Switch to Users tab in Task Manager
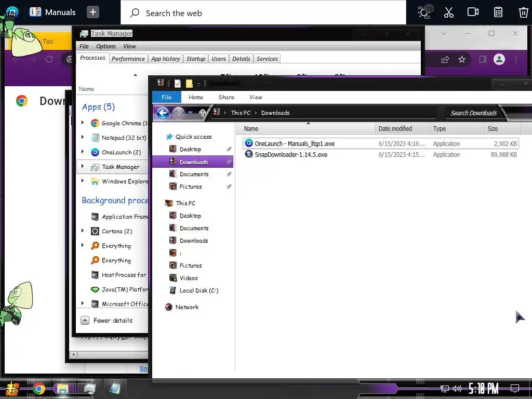532x399 pixels. [x=219, y=59]
